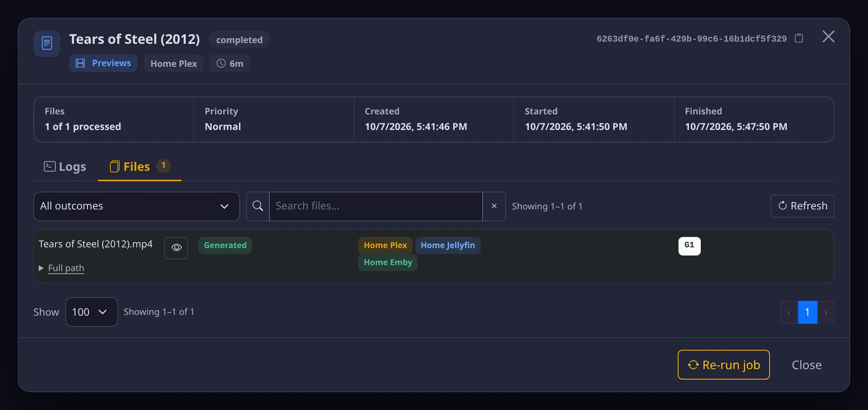Click the Refresh button

pyautogui.click(x=803, y=206)
